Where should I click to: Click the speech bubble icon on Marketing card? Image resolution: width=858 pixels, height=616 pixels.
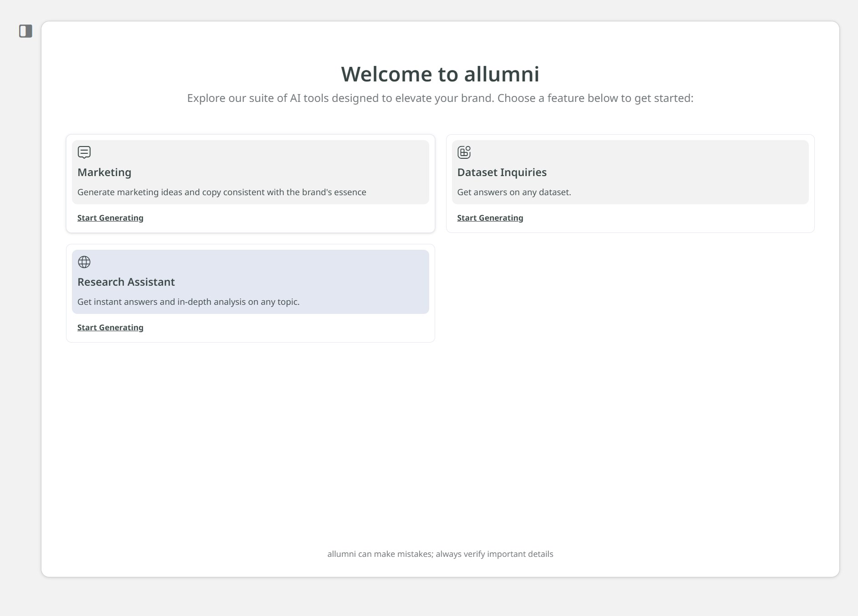pos(84,151)
